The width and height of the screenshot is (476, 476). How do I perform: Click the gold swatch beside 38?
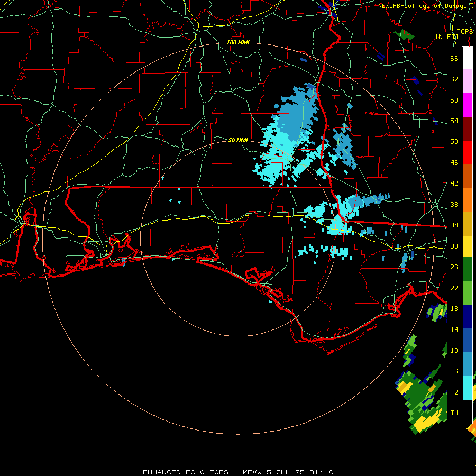tap(467, 223)
